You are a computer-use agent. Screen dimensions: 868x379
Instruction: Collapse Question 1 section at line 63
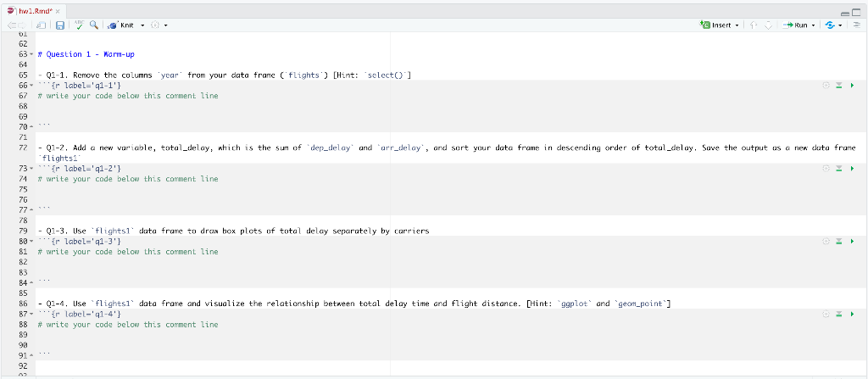[x=30, y=55]
